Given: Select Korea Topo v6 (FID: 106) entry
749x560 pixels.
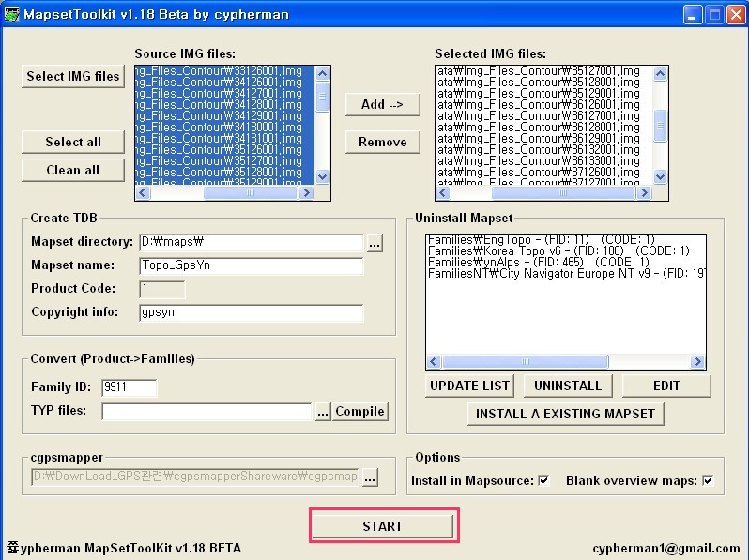Looking at the screenshot, I should [x=558, y=251].
